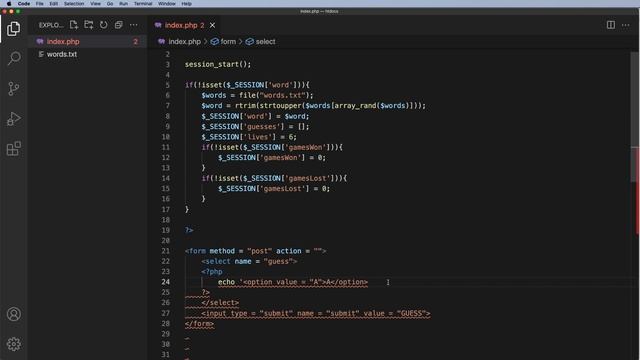The image size is (640, 360).
Task: Split the editor to the right
Action: [611, 25]
